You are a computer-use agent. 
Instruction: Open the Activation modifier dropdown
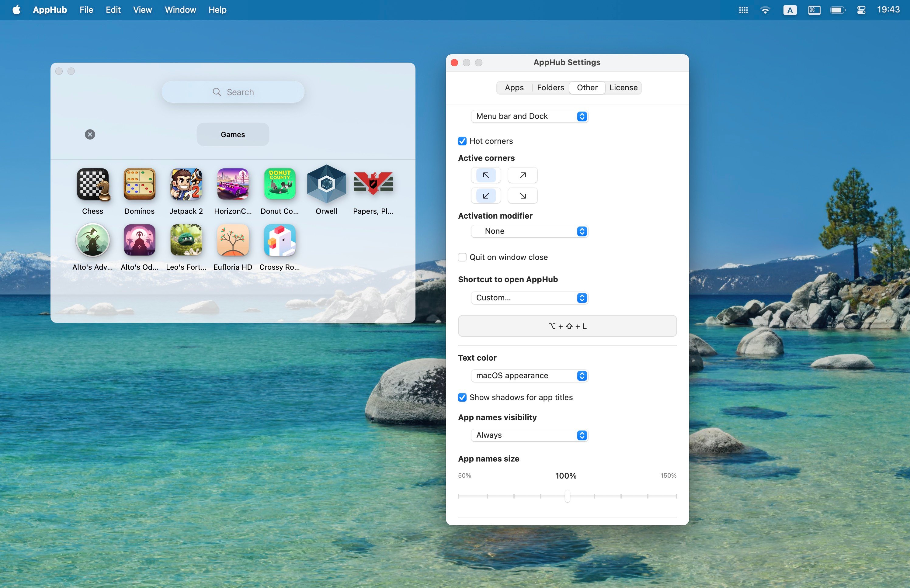[529, 231]
